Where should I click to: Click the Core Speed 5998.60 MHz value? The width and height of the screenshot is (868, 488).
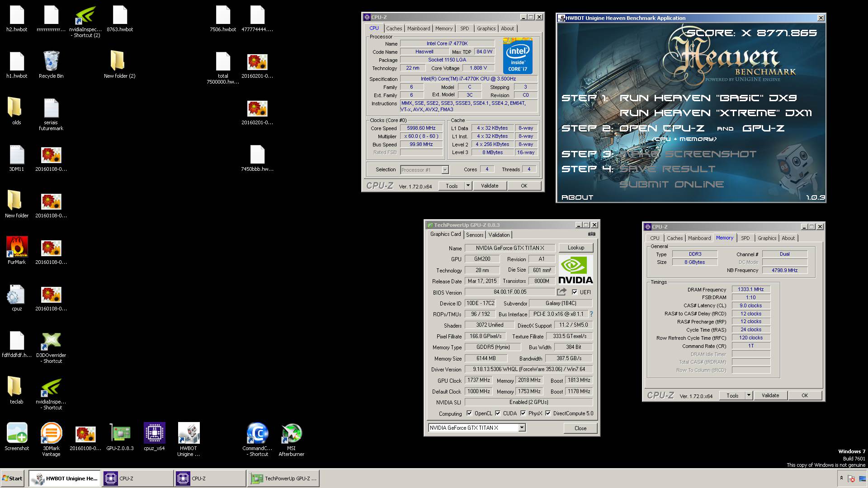tap(421, 128)
